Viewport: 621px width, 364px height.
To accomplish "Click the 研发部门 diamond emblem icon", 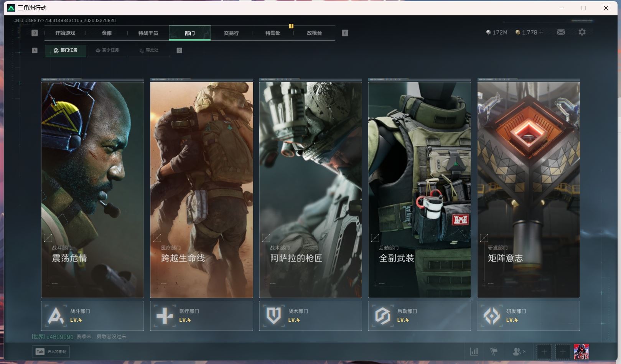I will 492,316.
